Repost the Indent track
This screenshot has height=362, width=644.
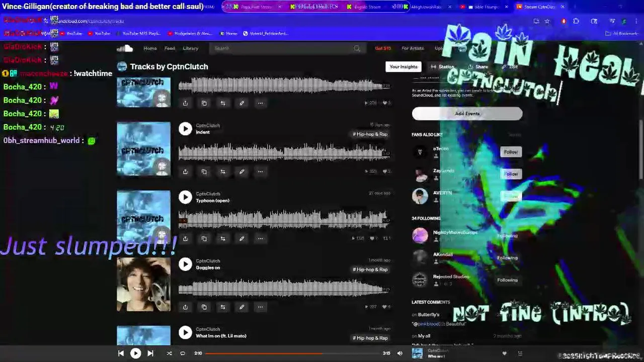[x=223, y=171]
